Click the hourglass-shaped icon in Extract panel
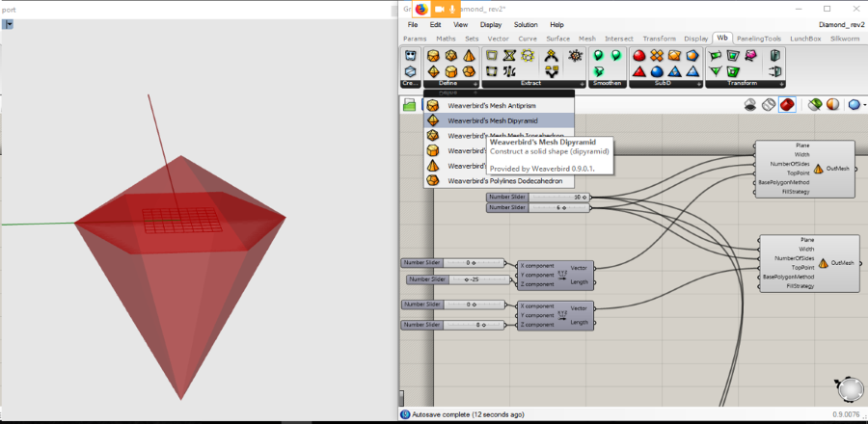 coord(509,56)
